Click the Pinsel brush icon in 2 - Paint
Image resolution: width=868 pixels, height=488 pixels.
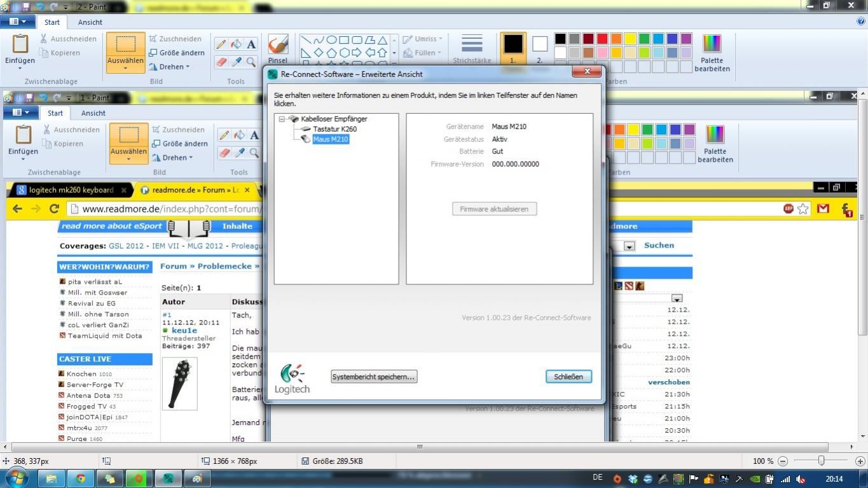(x=278, y=45)
